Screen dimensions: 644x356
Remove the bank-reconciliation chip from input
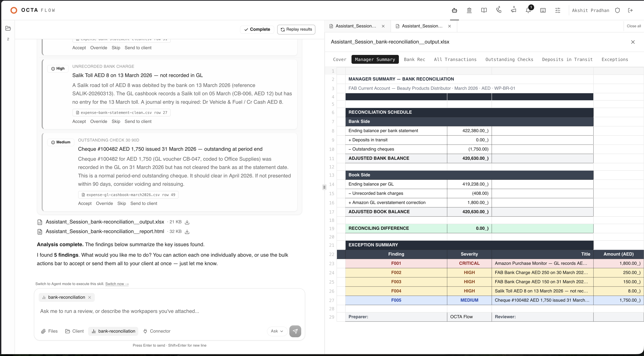(90, 297)
